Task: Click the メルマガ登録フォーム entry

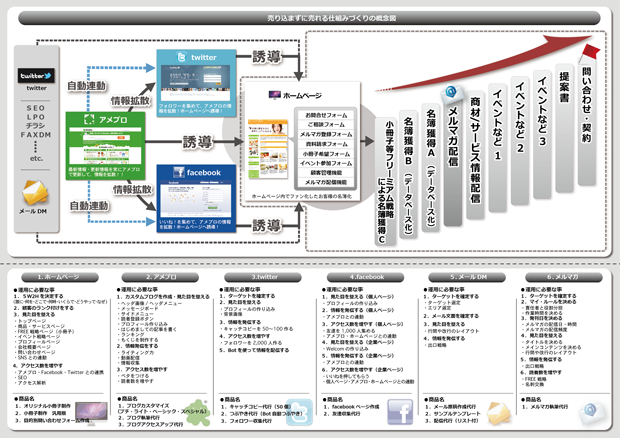Action: (x=326, y=134)
